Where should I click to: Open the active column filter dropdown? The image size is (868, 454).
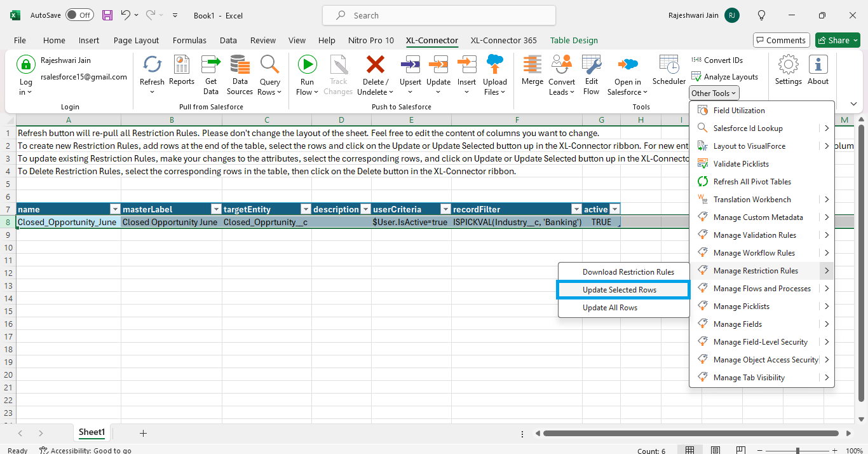click(614, 209)
